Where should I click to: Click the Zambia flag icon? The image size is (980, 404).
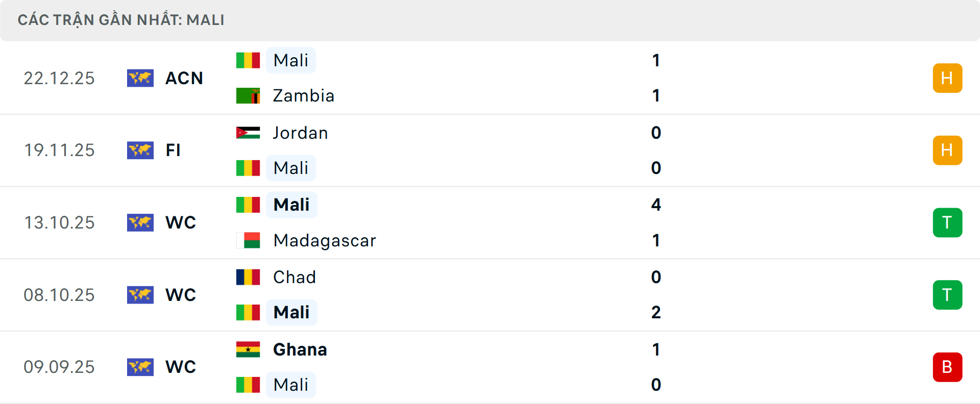coord(248,96)
